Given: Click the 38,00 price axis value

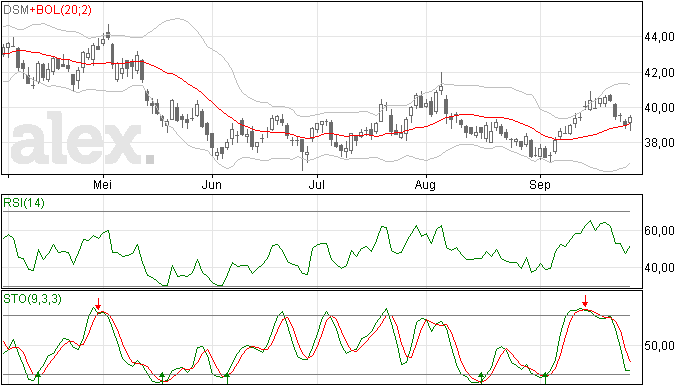Looking at the screenshot, I should pyautogui.click(x=659, y=143).
